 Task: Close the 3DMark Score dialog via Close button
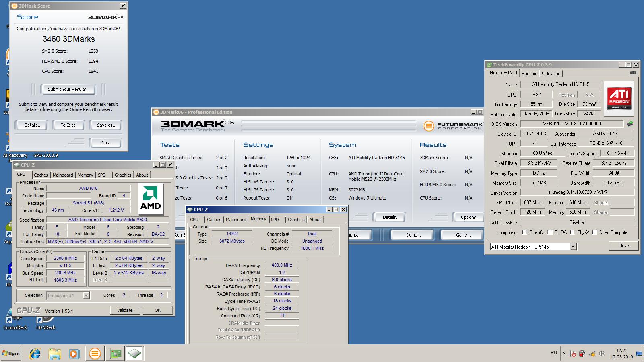106,143
